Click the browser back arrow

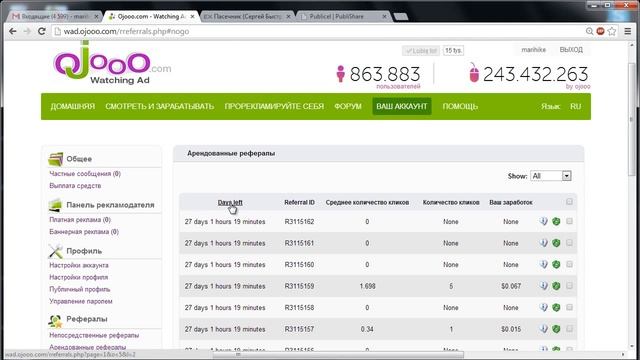(x=13, y=31)
